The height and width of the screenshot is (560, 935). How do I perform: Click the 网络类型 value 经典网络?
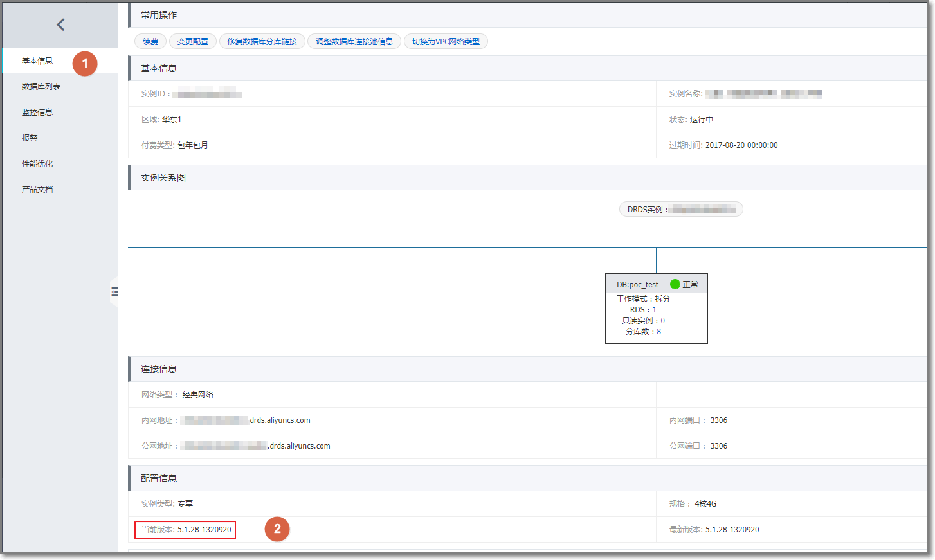click(x=197, y=395)
